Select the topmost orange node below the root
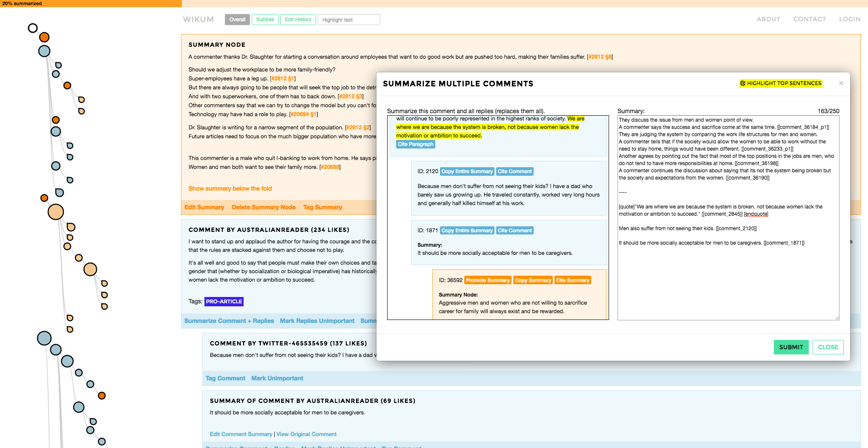This screenshot has height=448, width=868. (x=44, y=37)
